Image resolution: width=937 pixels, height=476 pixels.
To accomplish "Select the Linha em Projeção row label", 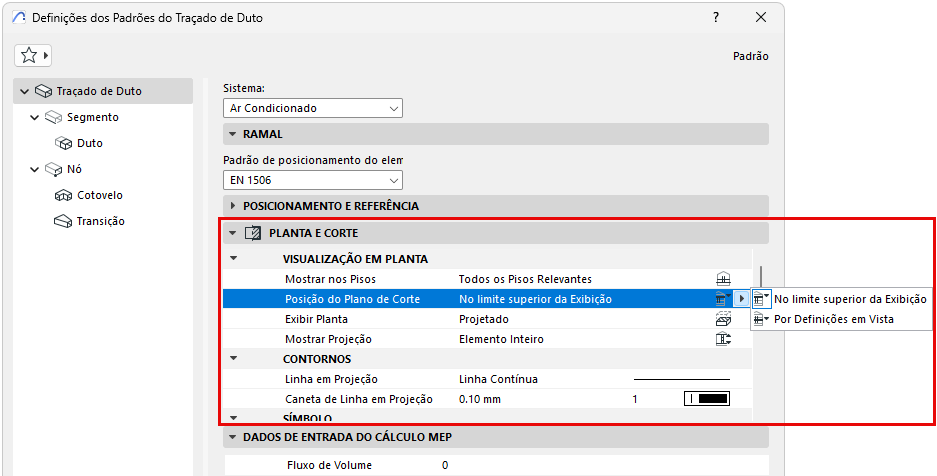I will coord(332,379).
